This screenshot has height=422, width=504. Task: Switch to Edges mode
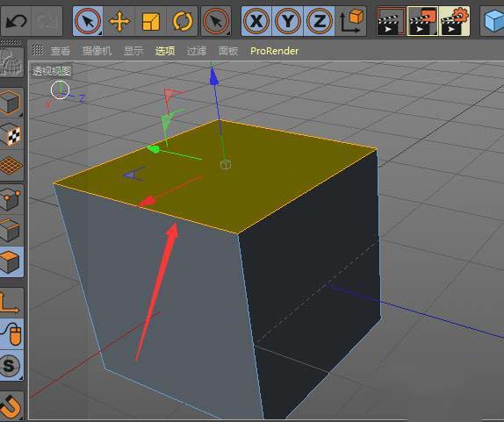coord(11,231)
